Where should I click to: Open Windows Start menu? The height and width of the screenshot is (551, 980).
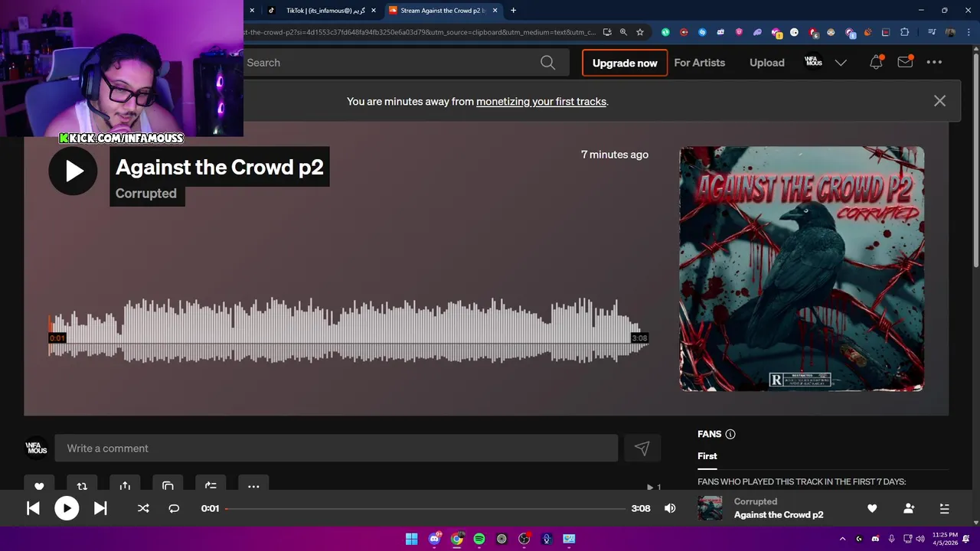pyautogui.click(x=412, y=539)
